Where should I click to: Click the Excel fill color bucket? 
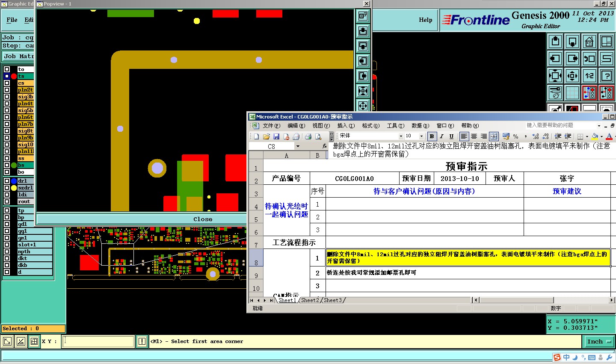595,136
